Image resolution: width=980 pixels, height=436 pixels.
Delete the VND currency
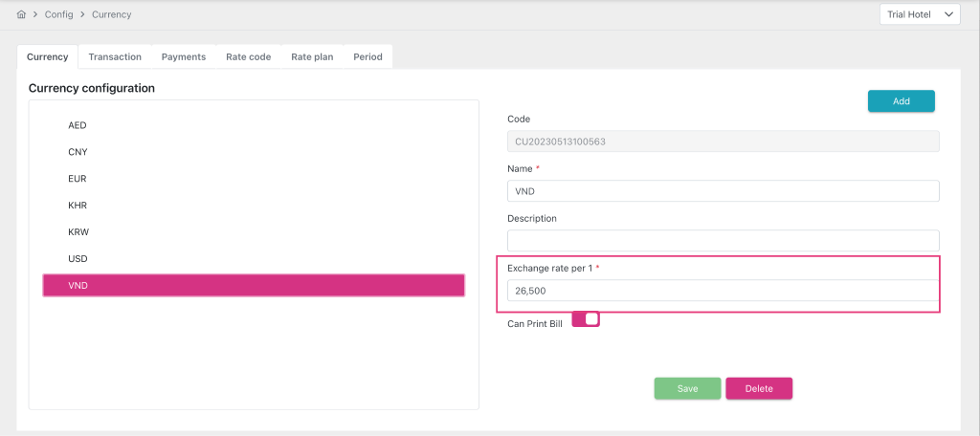click(759, 388)
